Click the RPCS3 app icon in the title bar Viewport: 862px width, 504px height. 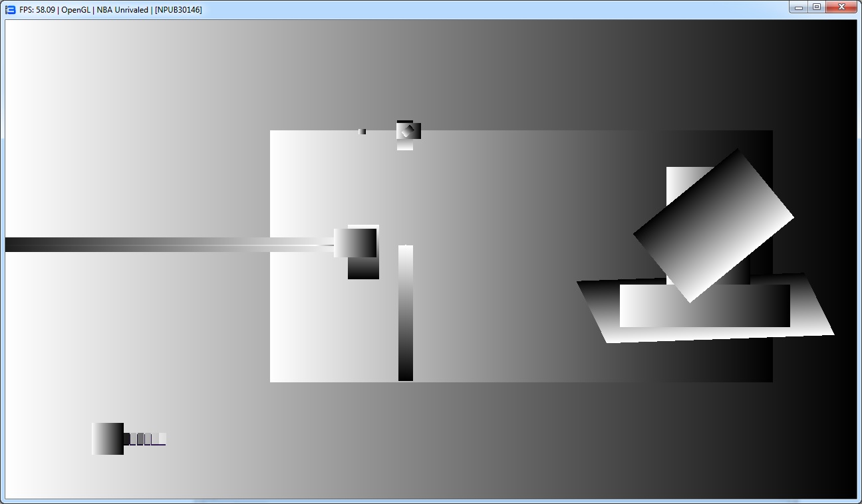pos(10,10)
